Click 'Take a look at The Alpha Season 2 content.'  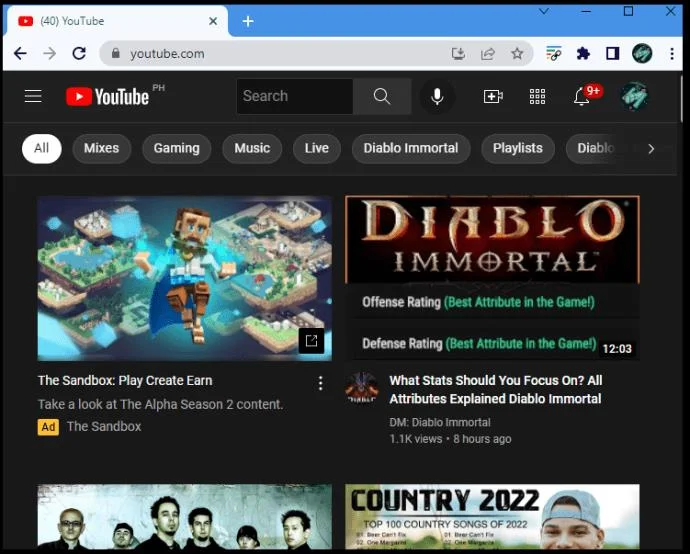tap(160, 404)
